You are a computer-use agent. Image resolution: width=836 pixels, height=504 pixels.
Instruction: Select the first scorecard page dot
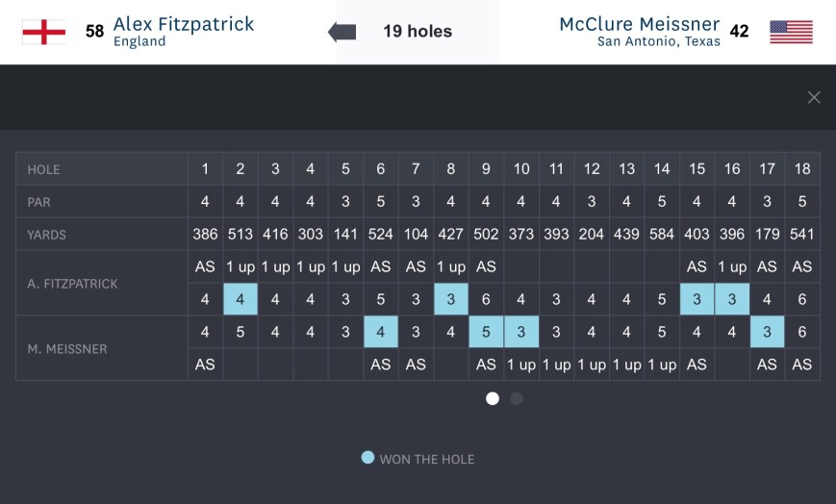tap(493, 398)
